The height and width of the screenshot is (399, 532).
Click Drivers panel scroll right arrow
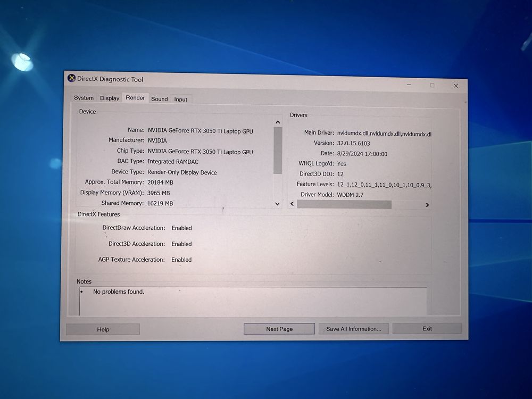click(x=427, y=205)
